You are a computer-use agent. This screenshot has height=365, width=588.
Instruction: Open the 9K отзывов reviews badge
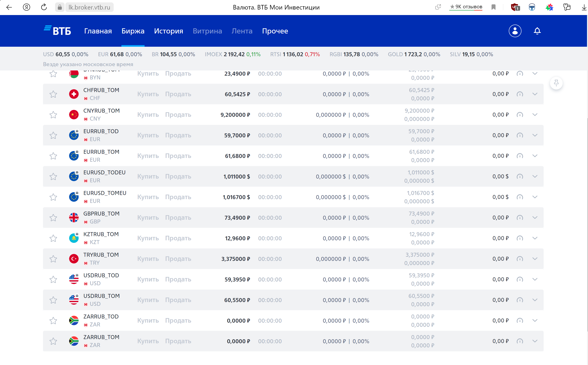pos(466,7)
